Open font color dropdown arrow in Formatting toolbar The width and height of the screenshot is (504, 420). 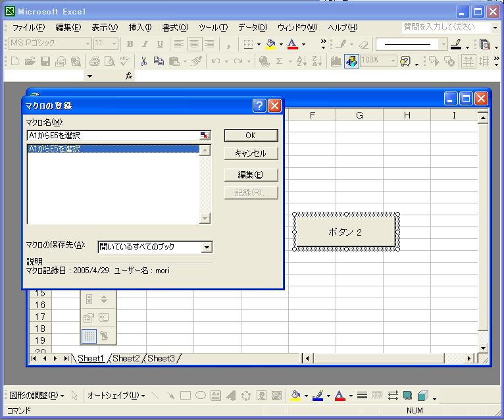click(303, 44)
